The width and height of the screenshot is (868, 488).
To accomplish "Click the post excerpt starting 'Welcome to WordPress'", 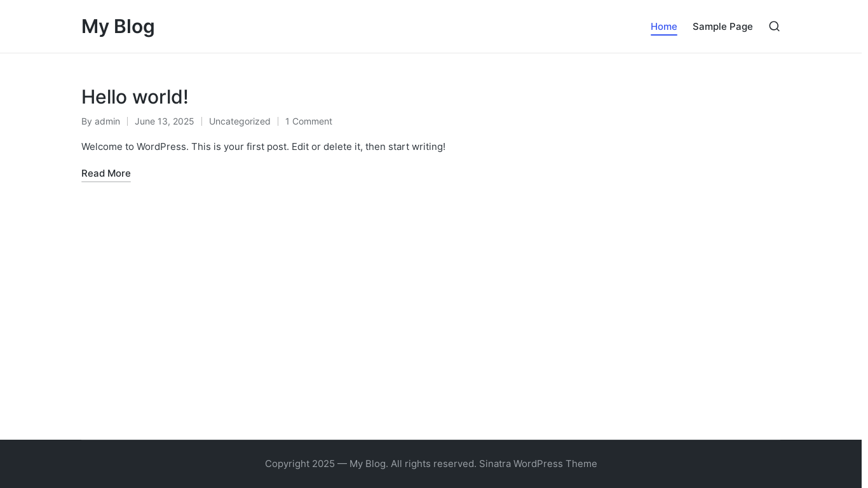I will coord(263,147).
